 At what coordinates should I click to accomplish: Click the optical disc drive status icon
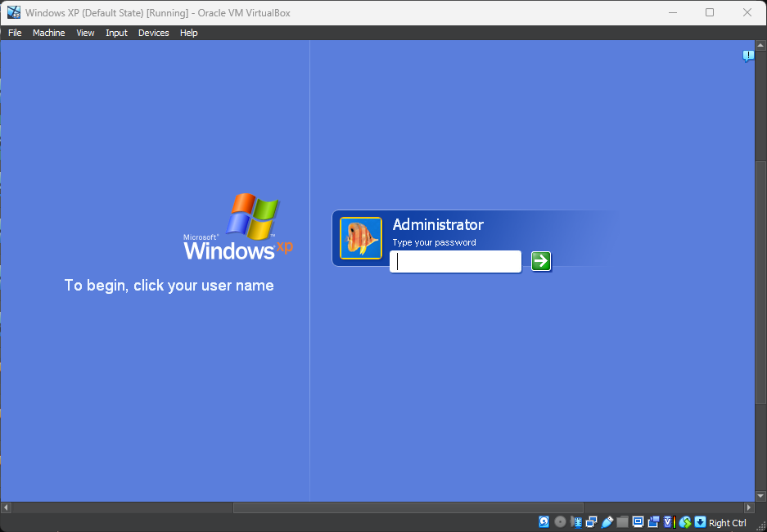(x=560, y=521)
